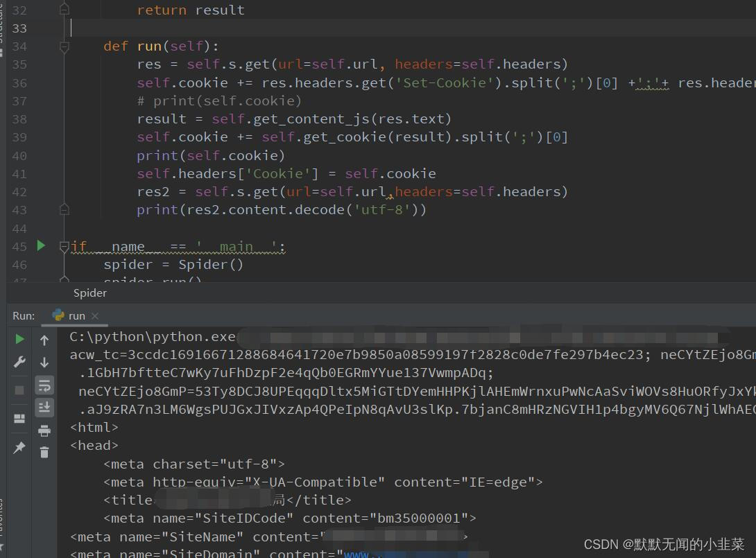Click the acw_tc cookie output line
The height and width of the screenshot is (558, 756).
coord(412,355)
